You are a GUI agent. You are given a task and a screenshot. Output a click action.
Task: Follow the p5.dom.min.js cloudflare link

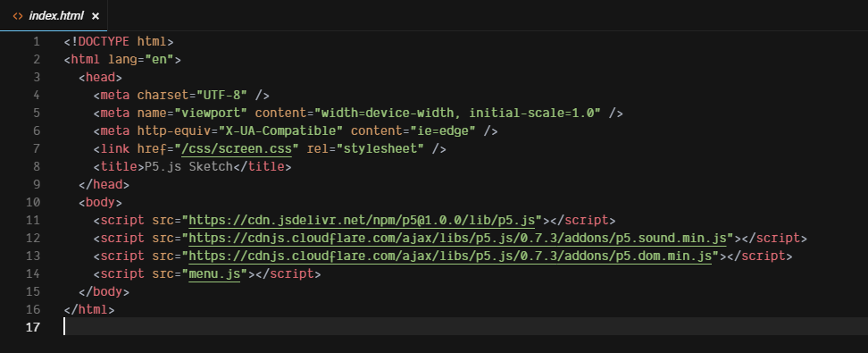point(450,256)
